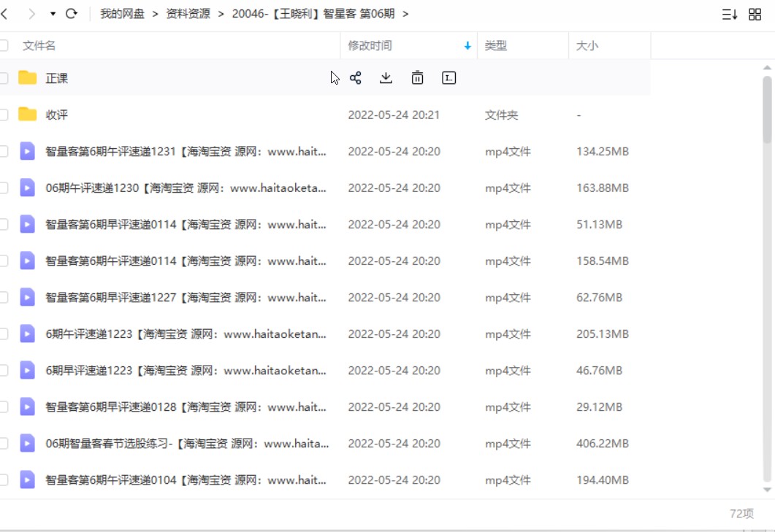Viewport: 775px width, 532px height.
Task: Select checkbox of 午评速递0114 file
Action: tap(4, 261)
